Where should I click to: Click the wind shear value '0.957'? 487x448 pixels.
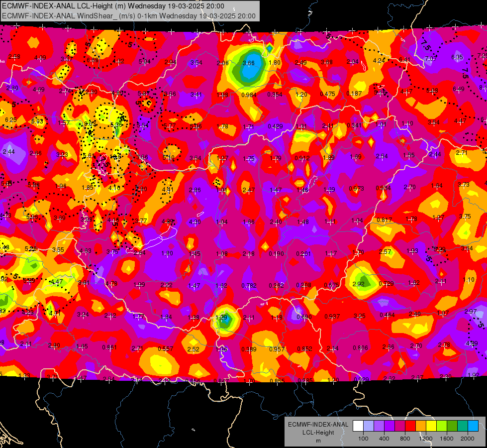[277, 349]
